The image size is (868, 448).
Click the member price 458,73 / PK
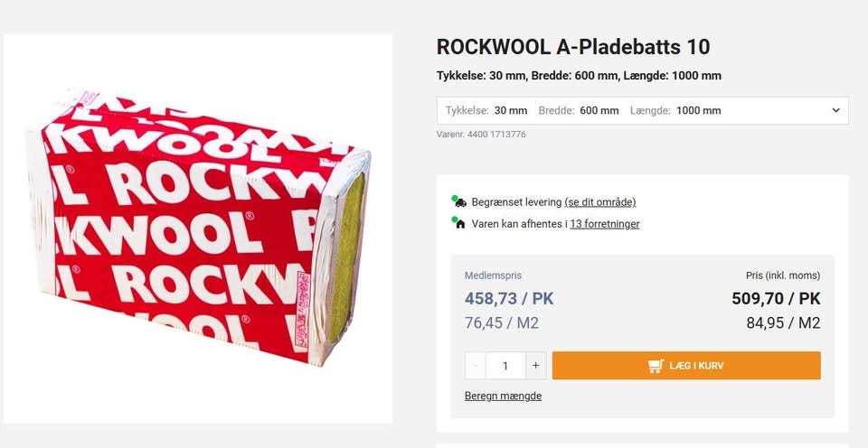coord(509,298)
